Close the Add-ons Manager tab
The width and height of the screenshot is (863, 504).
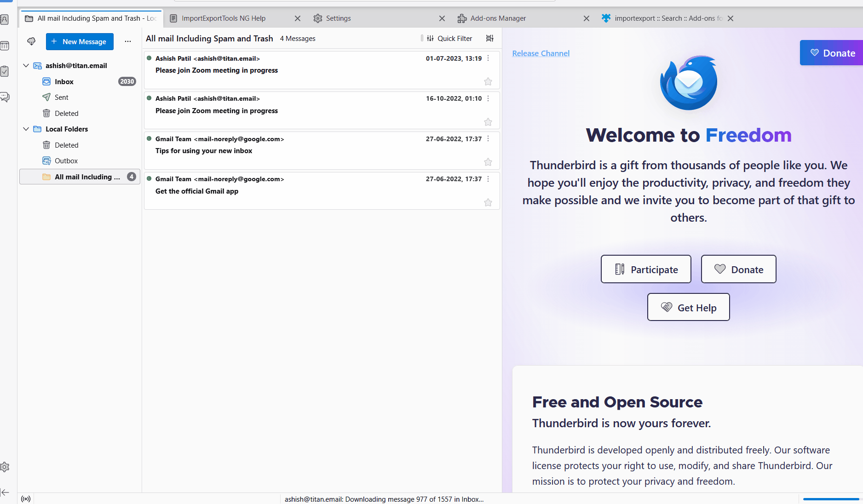(x=587, y=18)
